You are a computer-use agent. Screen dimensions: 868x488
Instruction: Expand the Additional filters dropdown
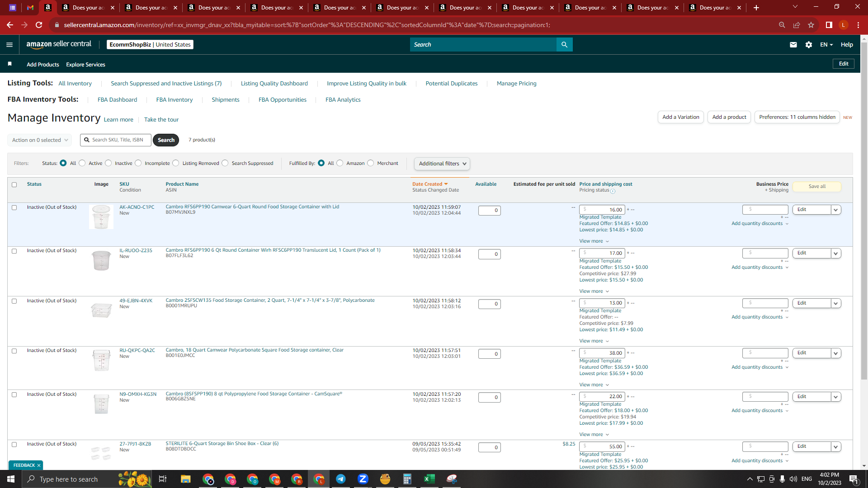click(x=442, y=164)
